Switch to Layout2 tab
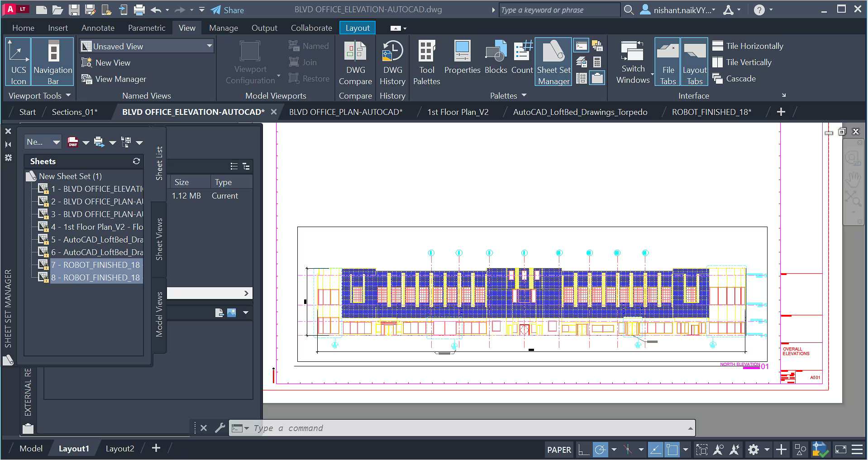The width and height of the screenshot is (868, 460). (x=120, y=449)
